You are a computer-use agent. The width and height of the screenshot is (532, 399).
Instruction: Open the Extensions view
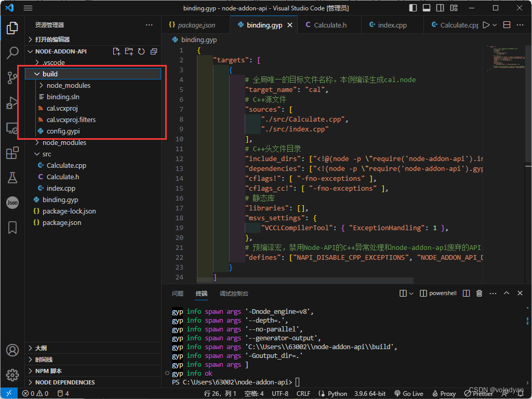(x=12, y=153)
